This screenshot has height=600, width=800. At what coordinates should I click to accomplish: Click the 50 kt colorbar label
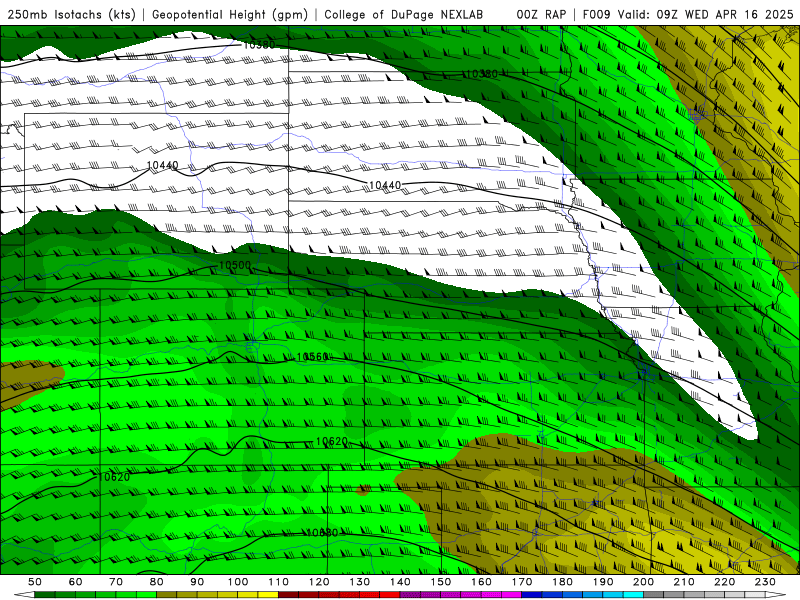34,582
